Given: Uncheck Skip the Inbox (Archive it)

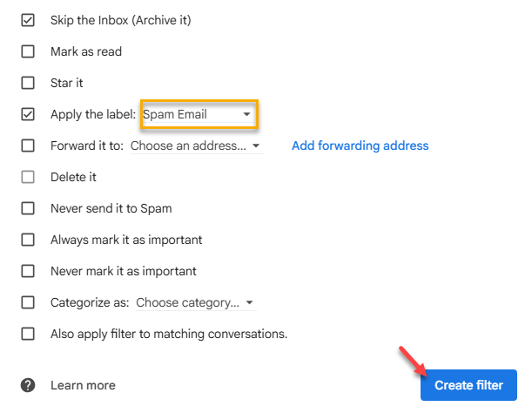Looking at the screenshot, I should 28,20.
